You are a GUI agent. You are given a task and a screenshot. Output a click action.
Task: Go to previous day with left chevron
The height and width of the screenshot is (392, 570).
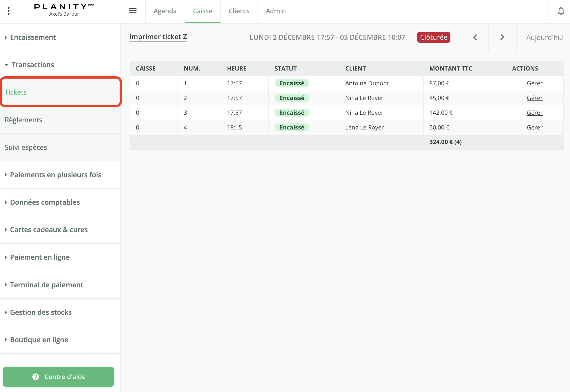point(475,37)
